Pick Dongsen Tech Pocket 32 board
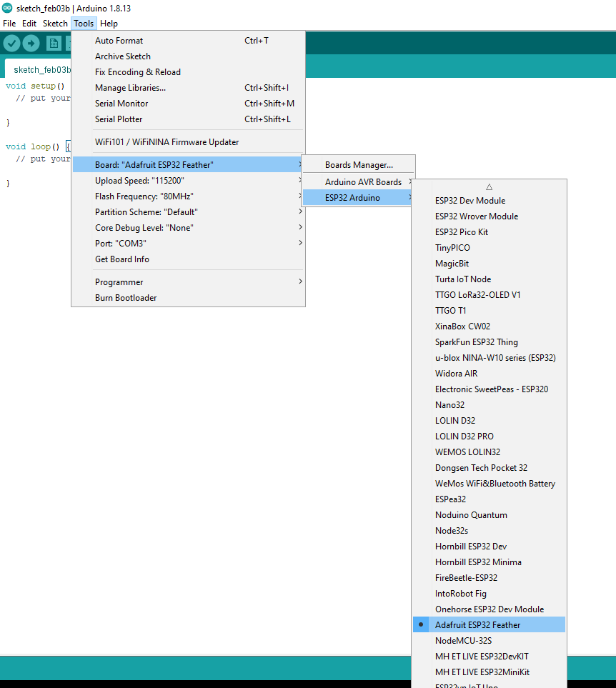Image resolution: width=616 pixels, height=688 pixels. point(490,468)
